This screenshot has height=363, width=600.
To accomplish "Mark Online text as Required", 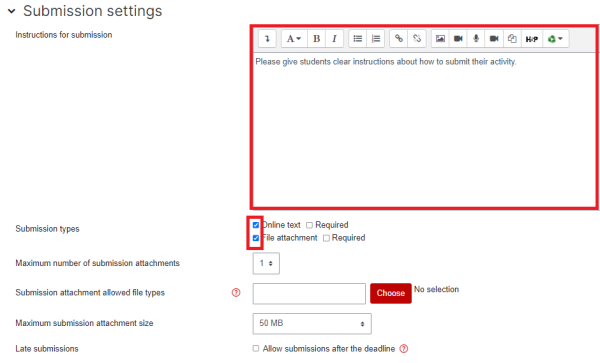I will tap(310, 225).
